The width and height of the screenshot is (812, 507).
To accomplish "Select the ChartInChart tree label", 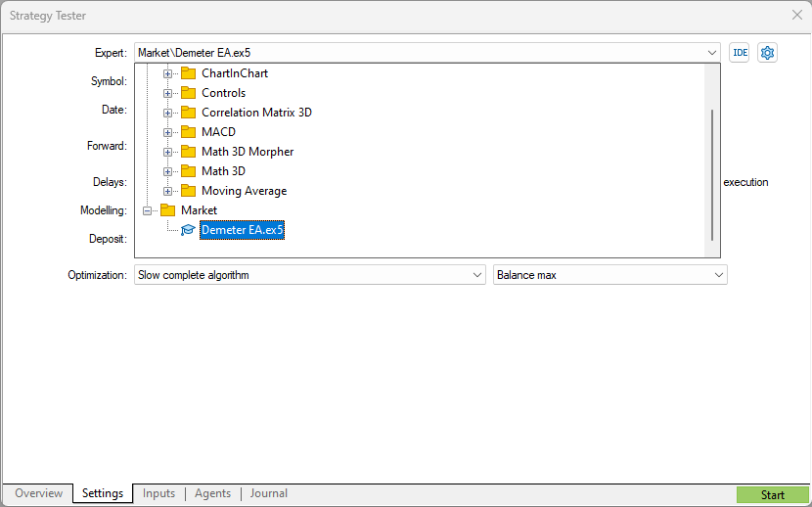I will tap(235, 73).
